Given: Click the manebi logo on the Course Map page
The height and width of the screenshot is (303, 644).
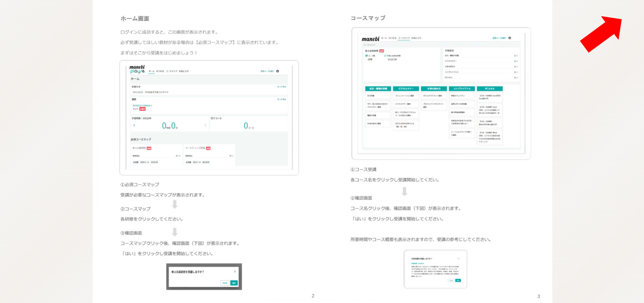Looking at the screenshot, I should 370,39.
